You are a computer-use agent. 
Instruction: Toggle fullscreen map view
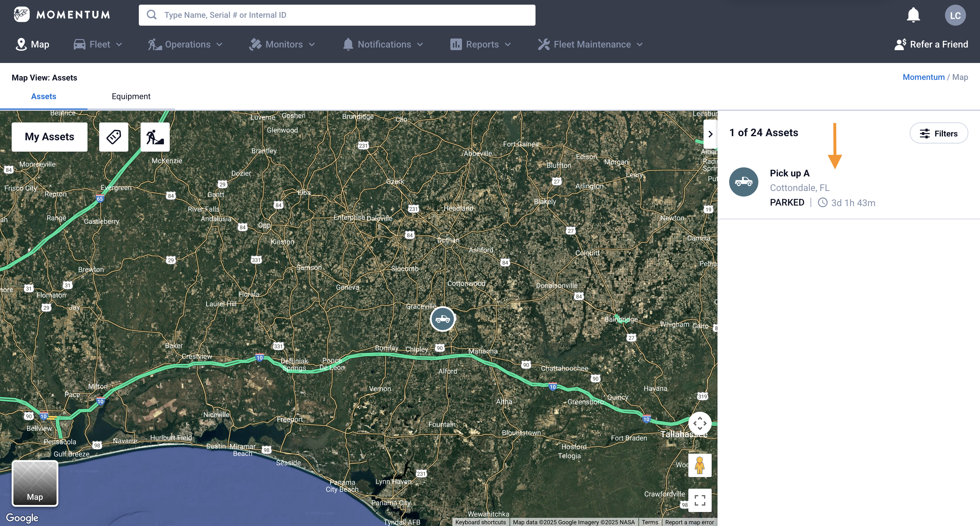[700, 500]
